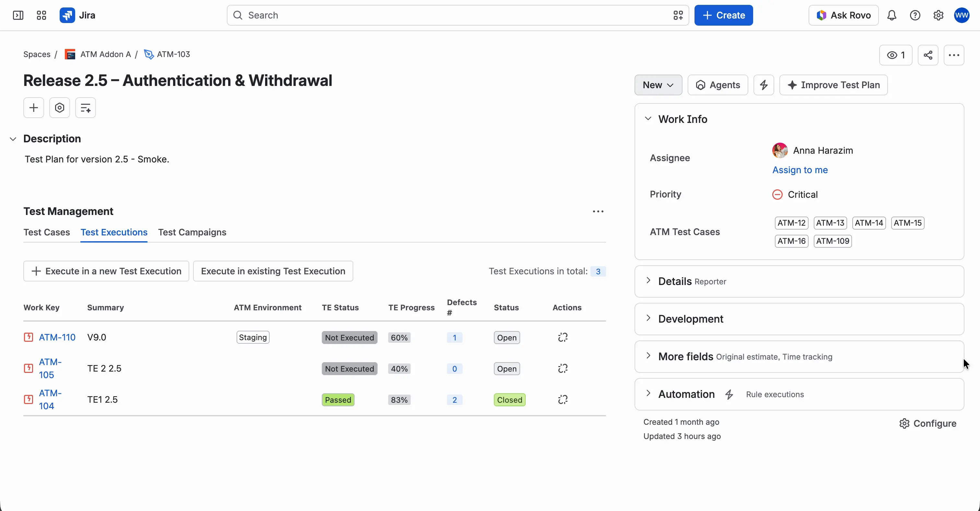The image size is (980, 511).
Task: Open the Agents button
Action: coord(717,85)
